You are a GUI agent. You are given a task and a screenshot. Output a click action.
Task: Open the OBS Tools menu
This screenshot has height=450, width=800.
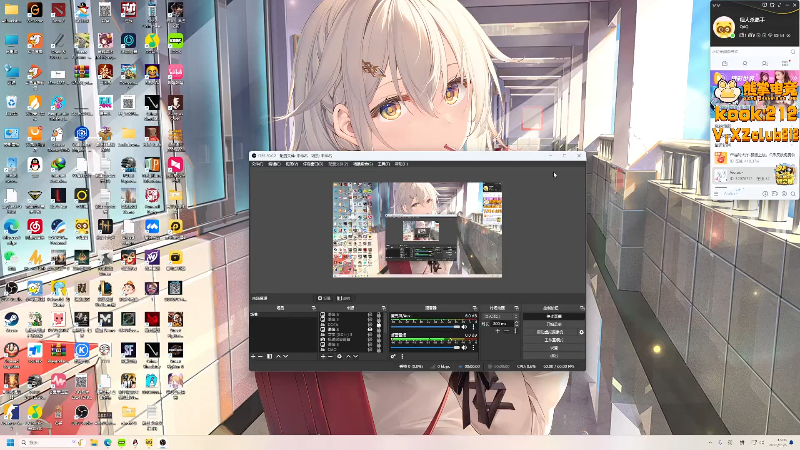click(x=384, y=164)
